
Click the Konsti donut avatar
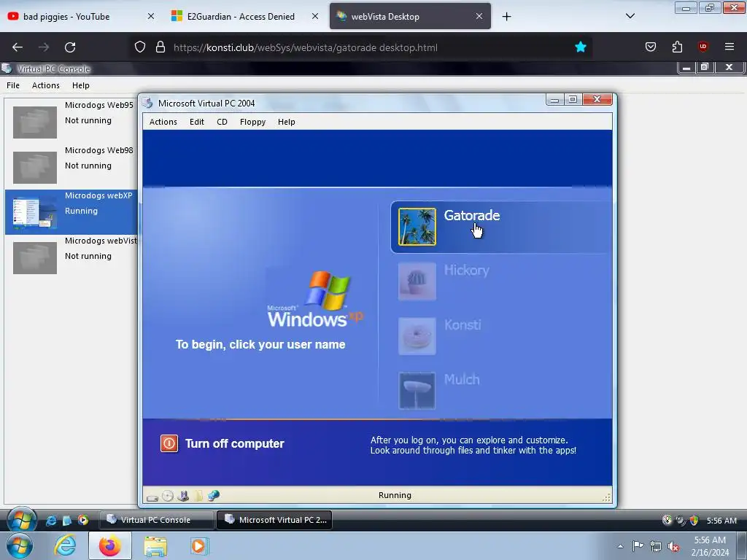[417, 336]
